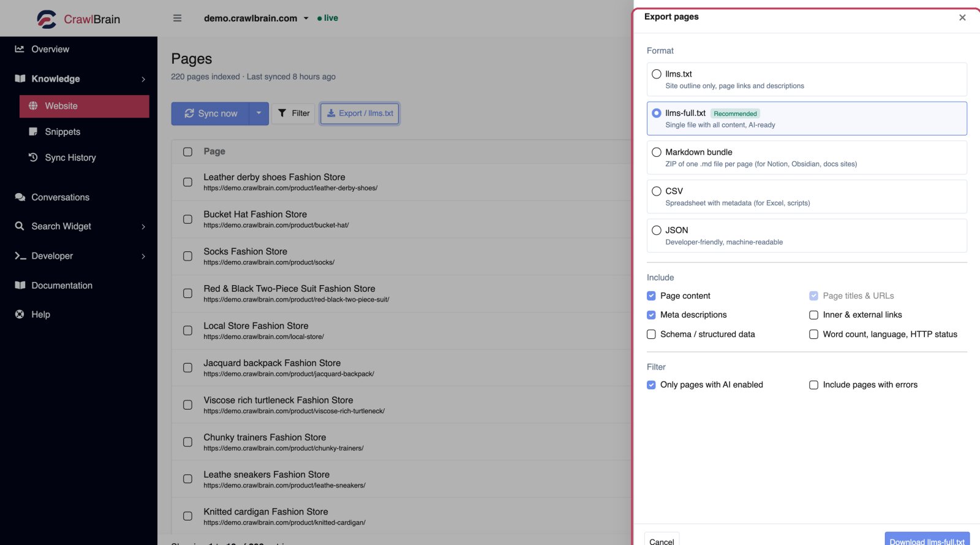
Task: Select the Markdown bundle format option
Action: 807,158
